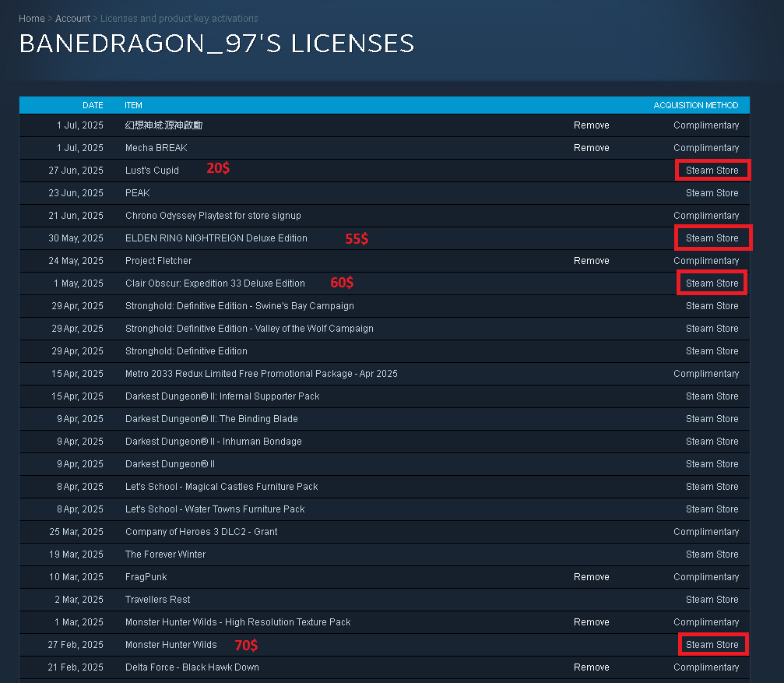Click the 30 May, 2025 date cell
Viewport: 784px width, 683px height.
tap(76, 238)
